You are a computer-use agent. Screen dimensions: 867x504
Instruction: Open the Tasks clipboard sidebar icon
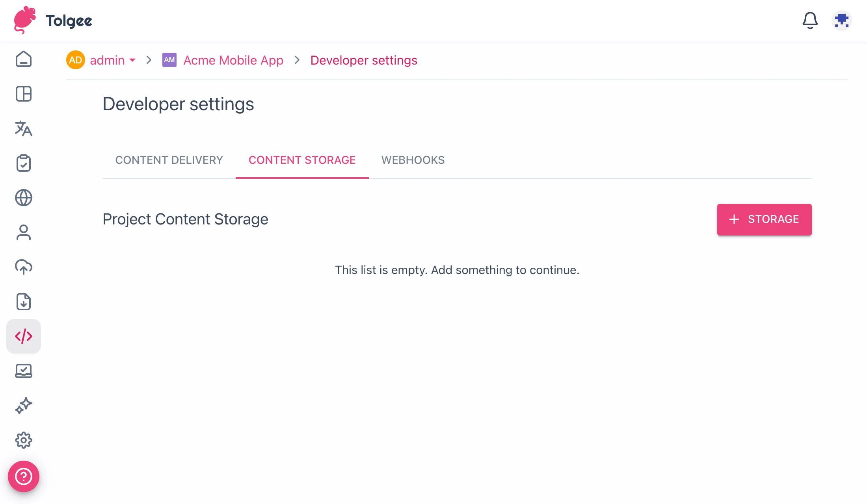24,163
